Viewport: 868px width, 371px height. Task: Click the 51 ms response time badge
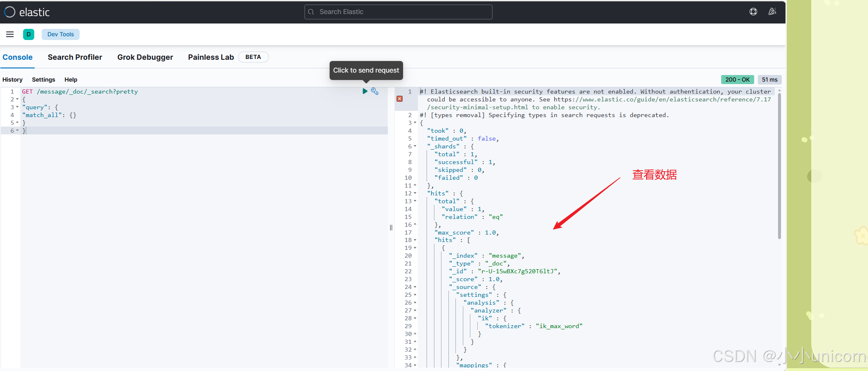(x=769, y=80)
